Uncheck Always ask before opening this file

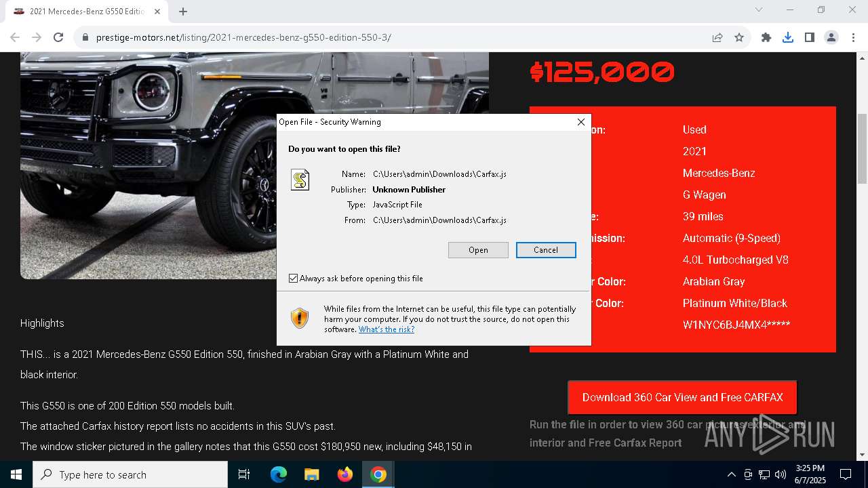293,279
